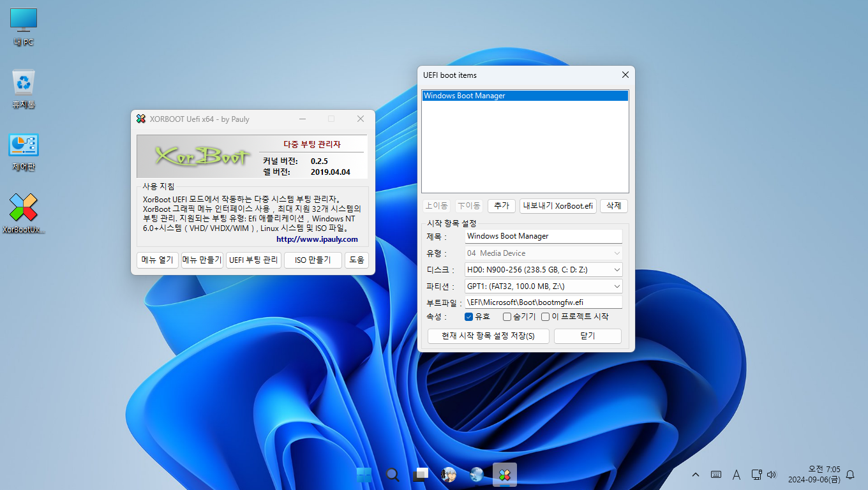
Task: Open the 휴지통 recycle bin icon
Action: coord(24,89)
